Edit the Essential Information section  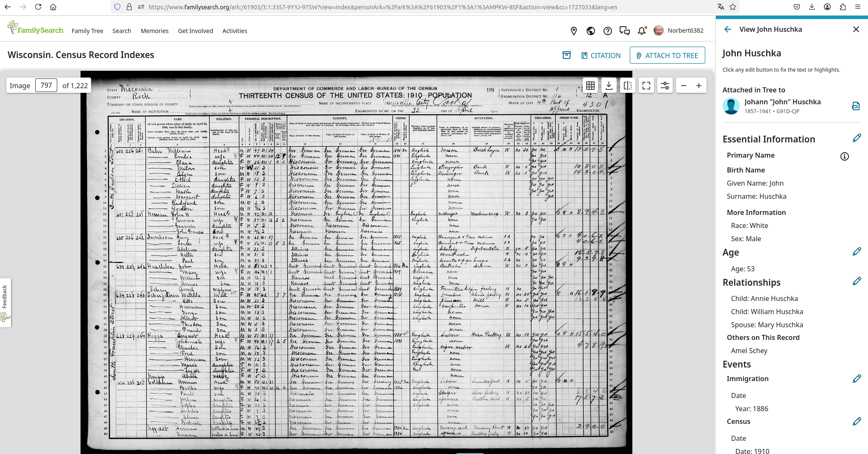[857, 138]
